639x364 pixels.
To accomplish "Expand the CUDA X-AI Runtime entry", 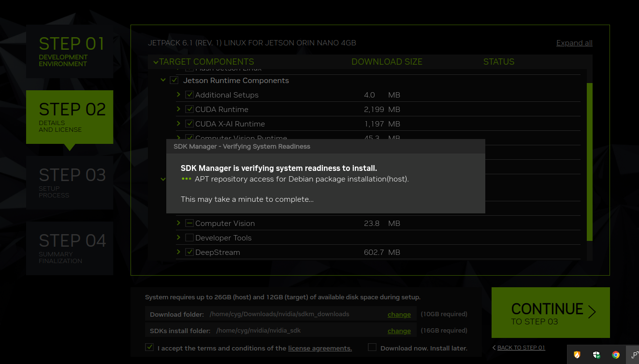I will click(x=178, y=124).
